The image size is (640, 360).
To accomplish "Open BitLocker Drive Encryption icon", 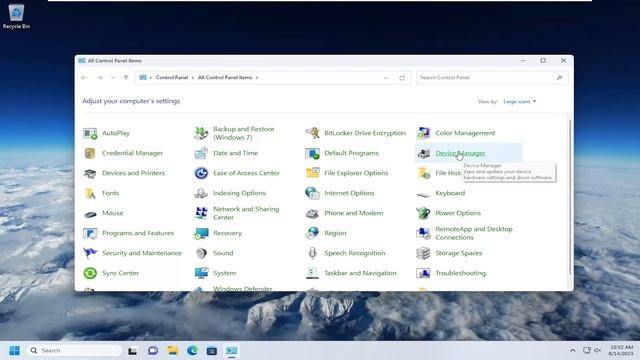I will [312, 133].
